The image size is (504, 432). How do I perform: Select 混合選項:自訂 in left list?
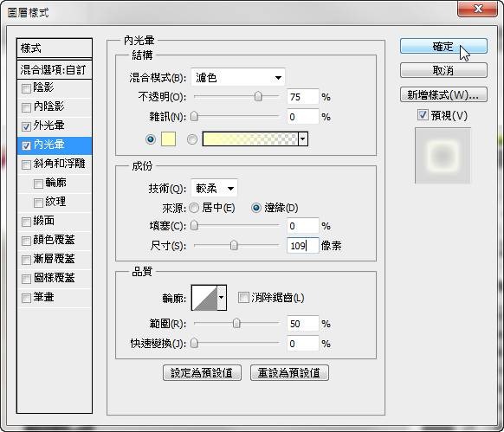pyautogui.click(x=55, y=70)
